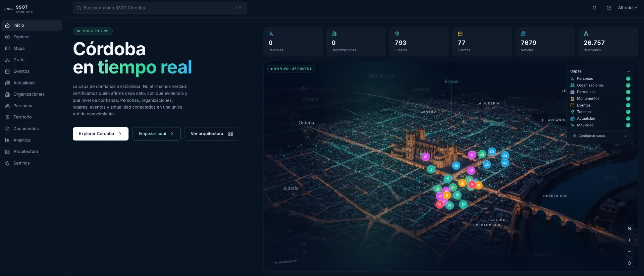This screenshot has height=276, width=644.
Task: Collapse the Capas panel with minus icon
Action: point(628,71)
